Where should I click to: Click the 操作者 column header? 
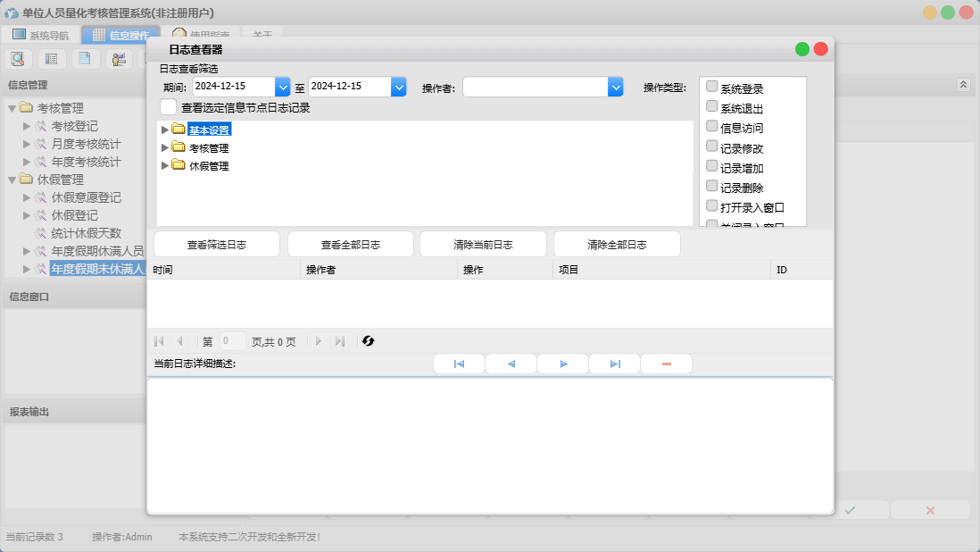(321, 270)
